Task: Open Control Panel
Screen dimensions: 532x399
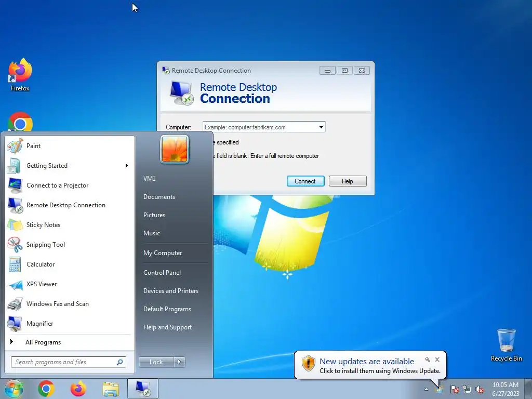Action: [x=162, y=273]
